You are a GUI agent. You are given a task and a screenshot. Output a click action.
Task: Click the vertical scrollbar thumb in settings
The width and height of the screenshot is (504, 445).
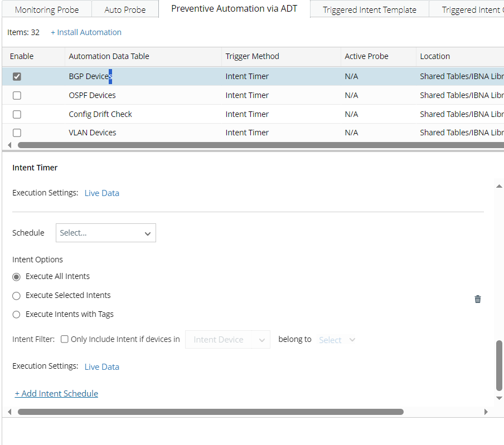tap(499, 365)
